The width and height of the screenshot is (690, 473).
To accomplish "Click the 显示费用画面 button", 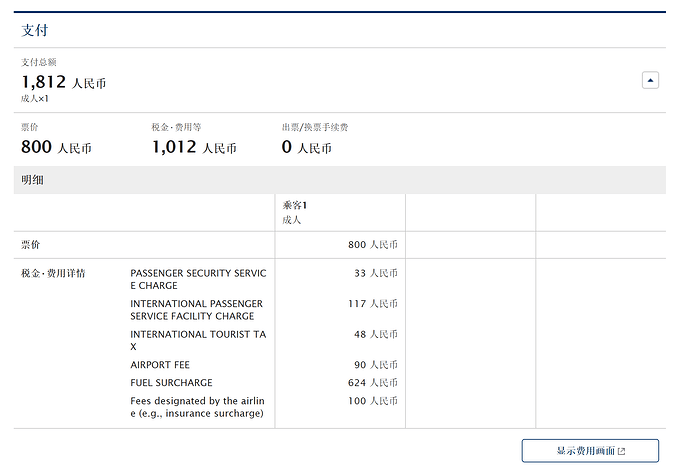I will pos(590,451).
